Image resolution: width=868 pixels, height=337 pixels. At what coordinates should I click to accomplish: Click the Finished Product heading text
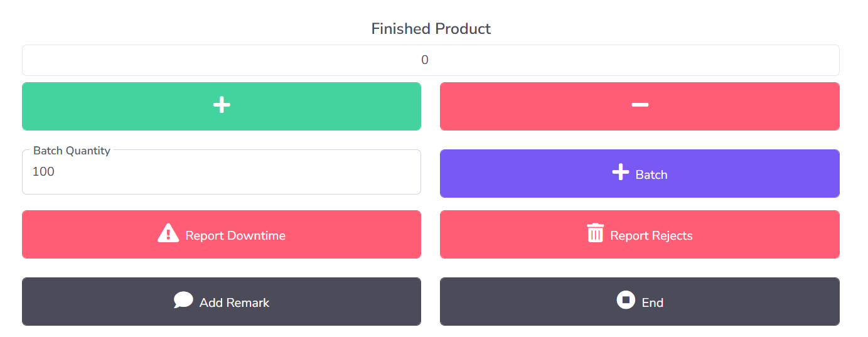(431, 29)
